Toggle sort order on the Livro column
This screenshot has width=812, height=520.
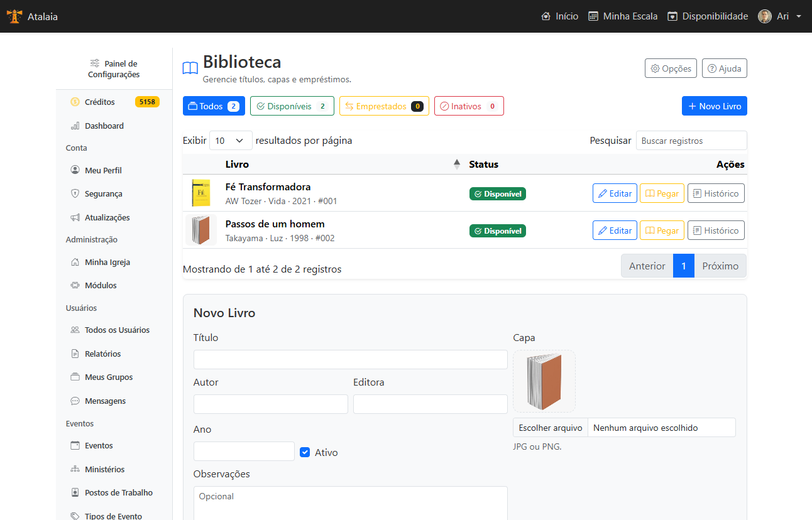458,164
